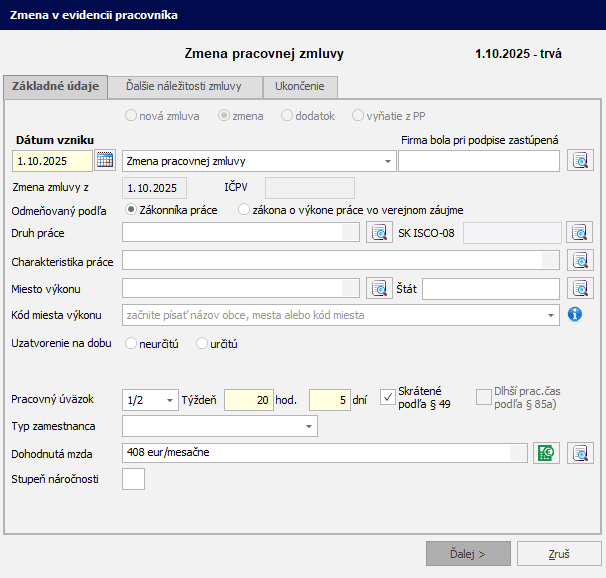606x578 pixels.
Task: Open the calendar picker for Dátum vzniku
Action: pos(105,160)
